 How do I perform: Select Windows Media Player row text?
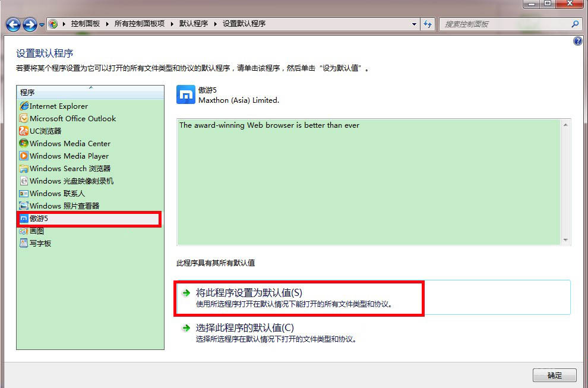69,156
